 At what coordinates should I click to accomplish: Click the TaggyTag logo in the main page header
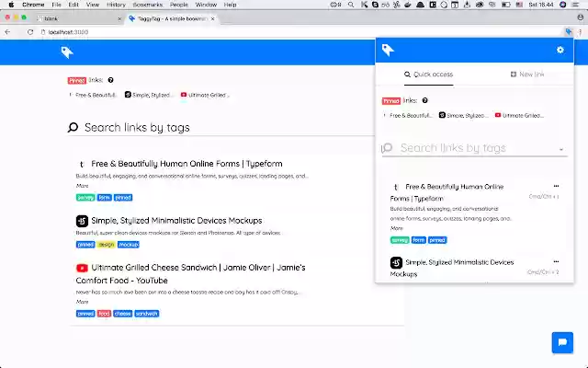coord(67,52)
